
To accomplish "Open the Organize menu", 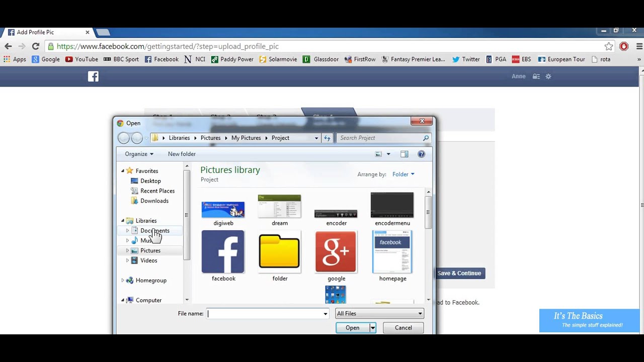I will [x=139, y=154].
